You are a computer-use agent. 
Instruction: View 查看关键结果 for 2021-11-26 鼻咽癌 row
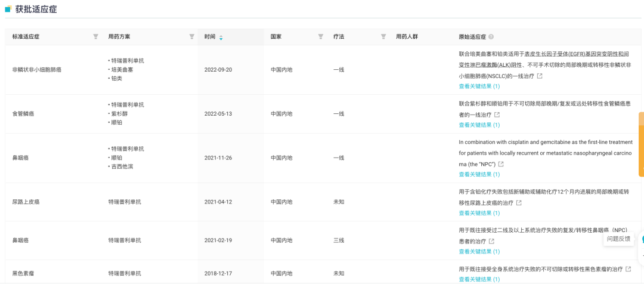click(x=479, y=174)
